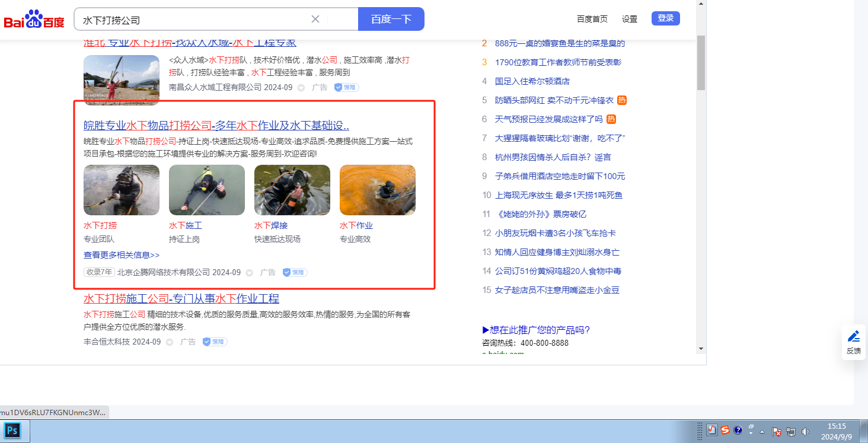This screenshot has width=868, height=443.
Task: Open the blue help question-mark tray icon
Action: pos(738,431)
